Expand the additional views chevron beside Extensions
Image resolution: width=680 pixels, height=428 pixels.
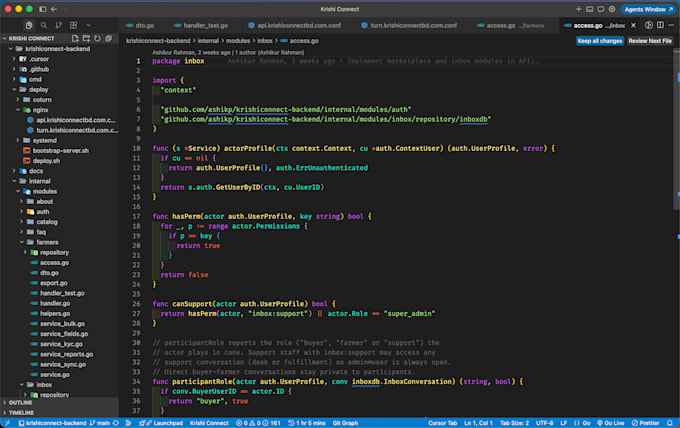click(88, 25)
